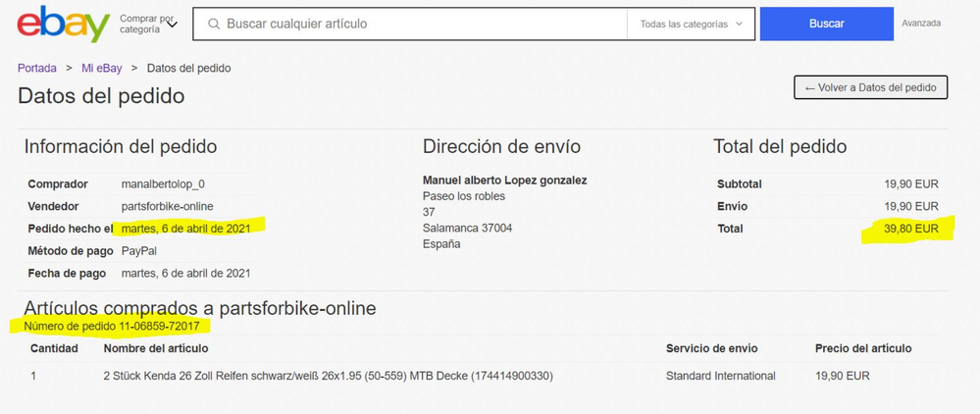Viewport: 980px width, 414px height.
Task: Click the Nombre del artículo column header
Action: [x=156, y=348]
